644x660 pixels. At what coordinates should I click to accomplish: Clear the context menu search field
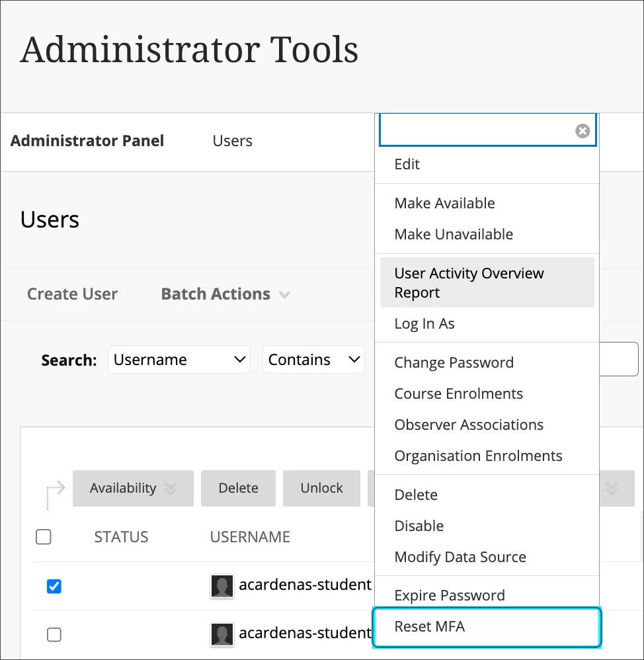click(x=582, y=131)
